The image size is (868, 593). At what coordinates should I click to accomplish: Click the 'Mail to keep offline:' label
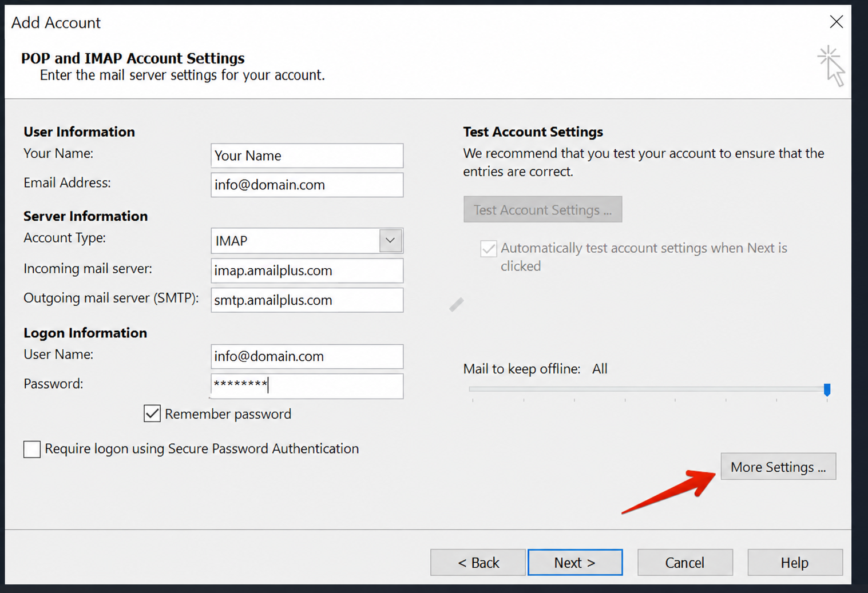pos(522,369)
